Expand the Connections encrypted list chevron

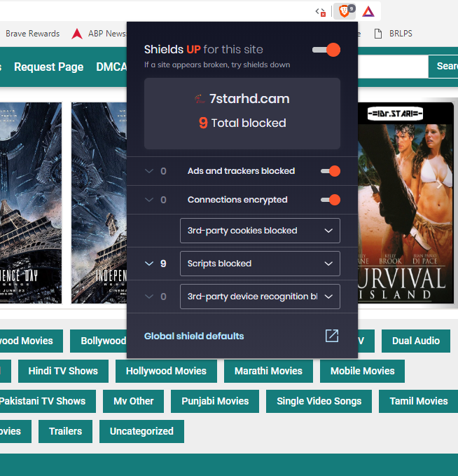coord(149,200)
